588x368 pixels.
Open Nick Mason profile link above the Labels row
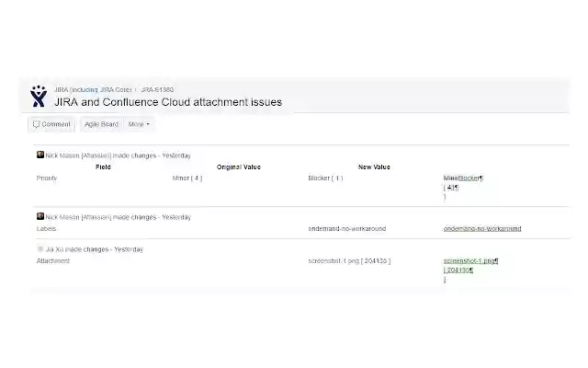pos(78,217)
